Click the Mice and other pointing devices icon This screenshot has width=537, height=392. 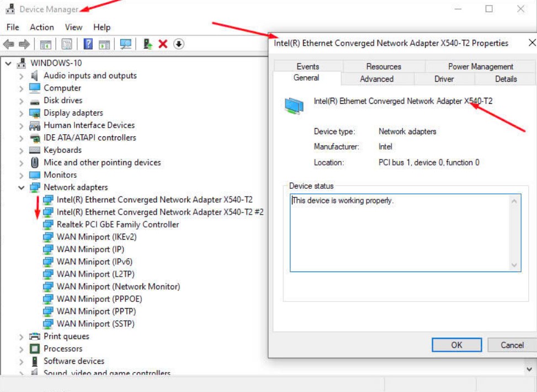pos(35,162)
